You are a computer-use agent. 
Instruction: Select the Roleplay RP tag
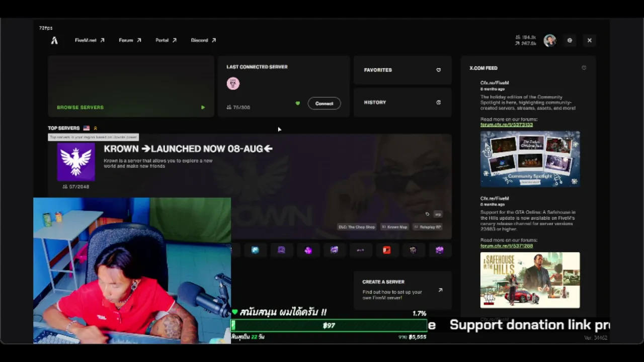tap(427, 227)
